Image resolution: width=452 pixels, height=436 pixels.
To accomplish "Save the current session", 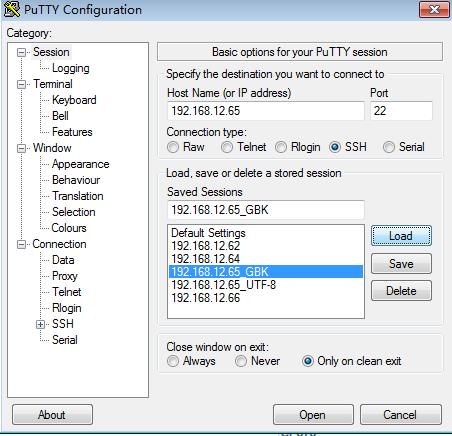I will tap(401, 264).
